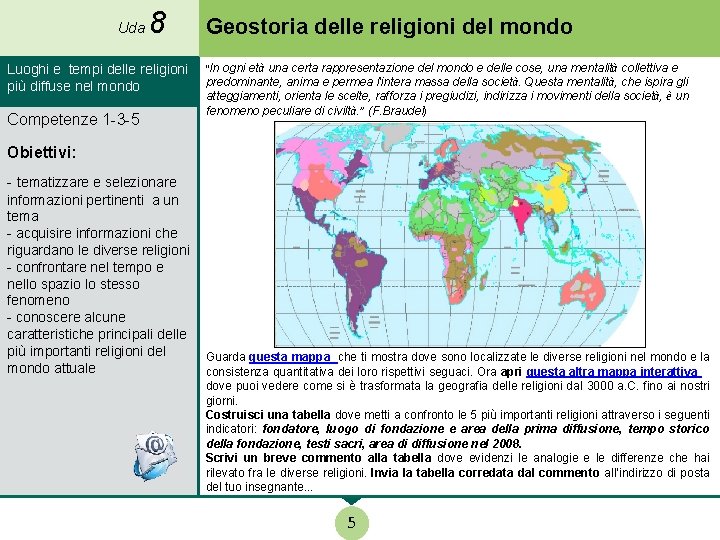Click the '(F.Braudel)' quote attribution
Viewport: 720px width, 540px height.
[397, 111]
